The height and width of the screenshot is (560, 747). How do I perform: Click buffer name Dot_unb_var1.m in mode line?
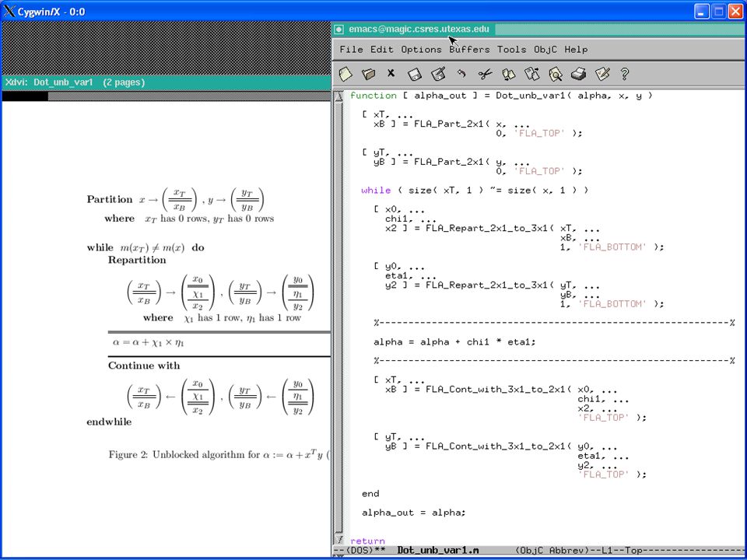(438, 550)
